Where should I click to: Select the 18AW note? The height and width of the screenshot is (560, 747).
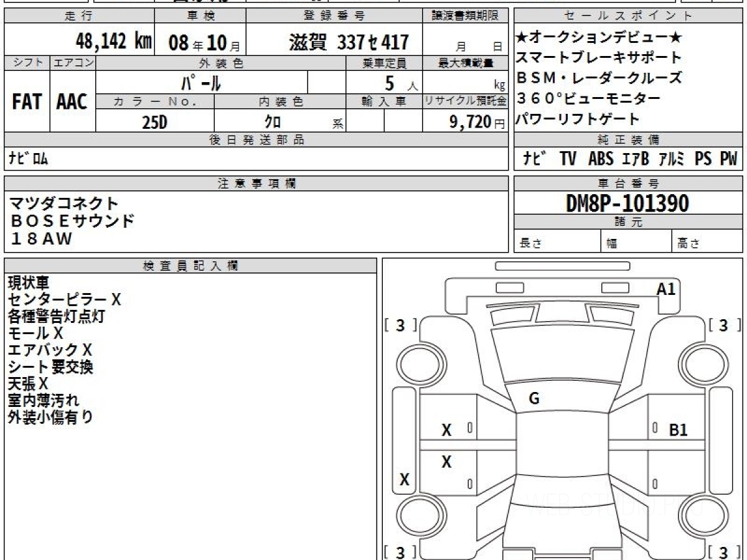(x=41, y=238)
